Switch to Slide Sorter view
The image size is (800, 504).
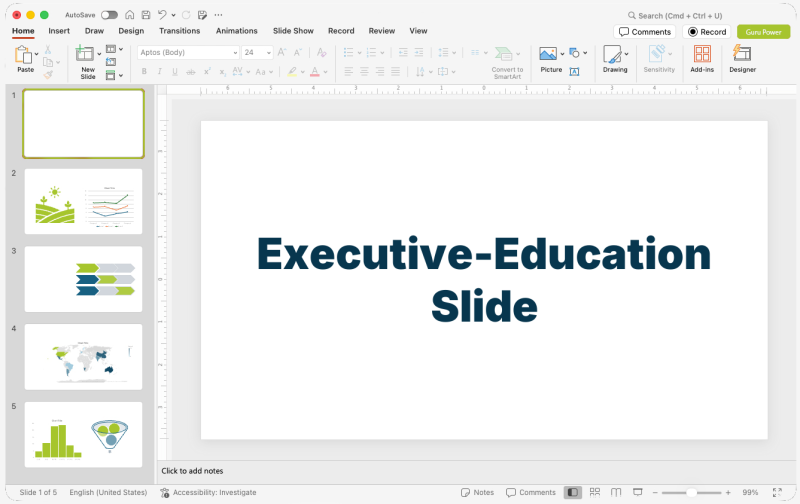point(594,492)
